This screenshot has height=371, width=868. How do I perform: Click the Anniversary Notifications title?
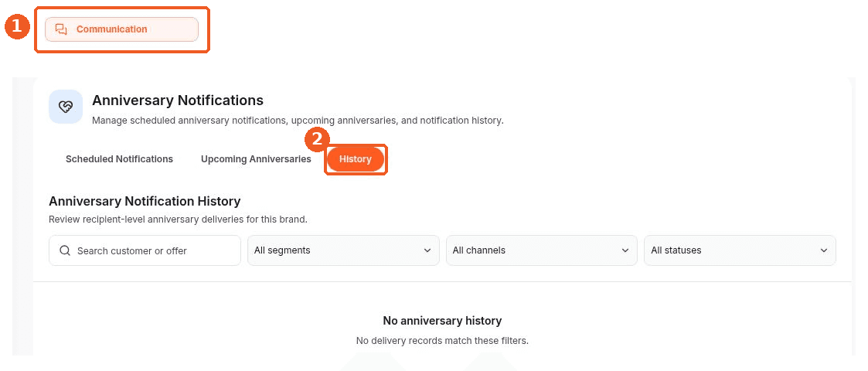(178, 100)
